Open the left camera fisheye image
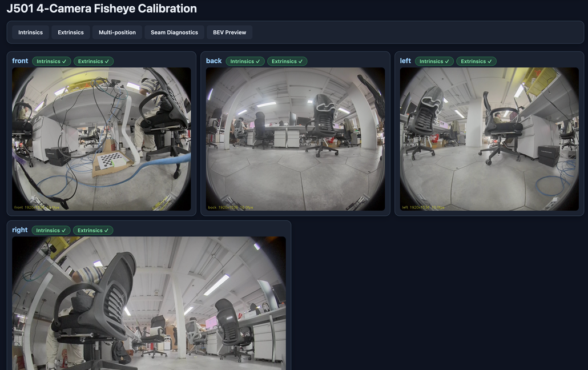Image resolution: width=588 pixels, height=370 pixels. [x=489, y=139]
